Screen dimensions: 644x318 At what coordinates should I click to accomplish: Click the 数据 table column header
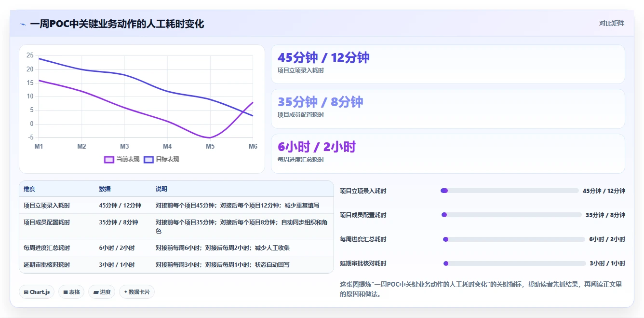tap(105, 189)
